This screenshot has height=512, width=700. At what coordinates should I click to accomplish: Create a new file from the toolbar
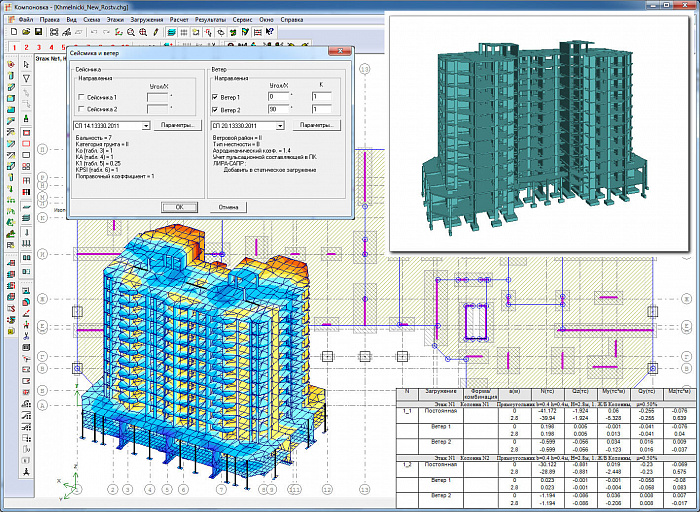click(14, 32)
